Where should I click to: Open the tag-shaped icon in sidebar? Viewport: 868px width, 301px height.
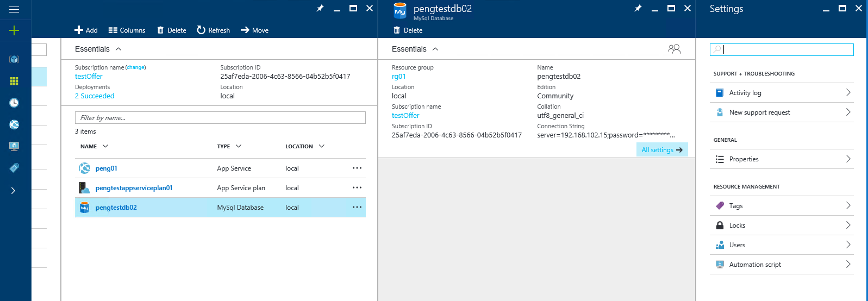[14, 168]
